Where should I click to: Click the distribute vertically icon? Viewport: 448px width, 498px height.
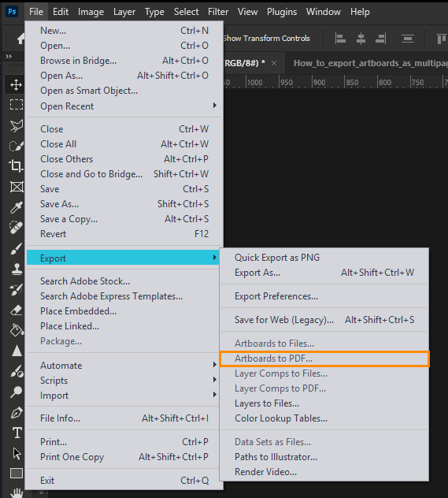[408, 39]
